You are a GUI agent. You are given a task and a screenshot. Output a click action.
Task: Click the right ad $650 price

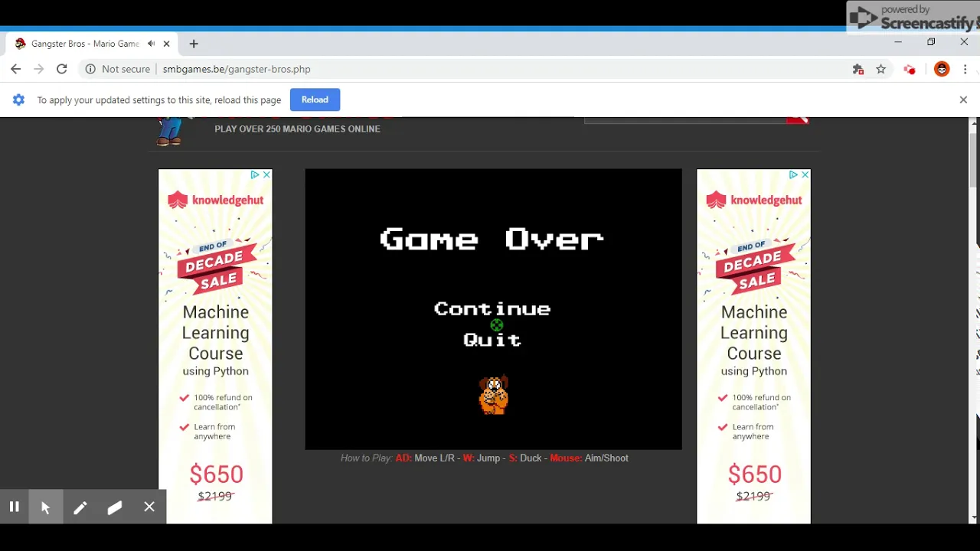[755, 474]
